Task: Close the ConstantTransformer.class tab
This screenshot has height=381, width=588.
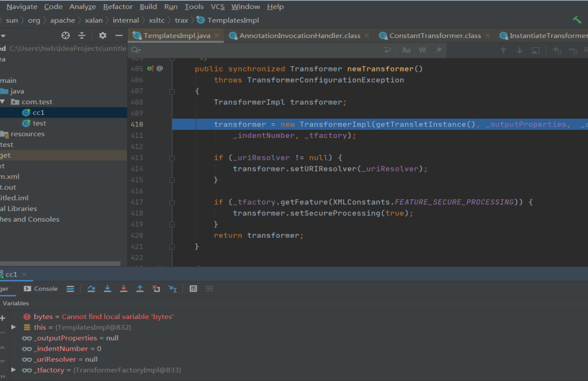Action: [487, 35]
